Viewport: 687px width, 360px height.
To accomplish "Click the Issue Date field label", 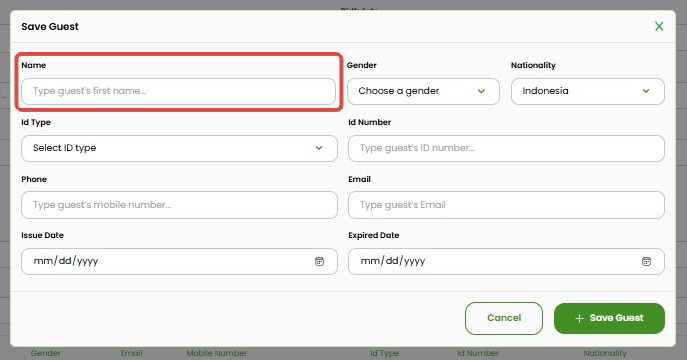I will (42, 235).
